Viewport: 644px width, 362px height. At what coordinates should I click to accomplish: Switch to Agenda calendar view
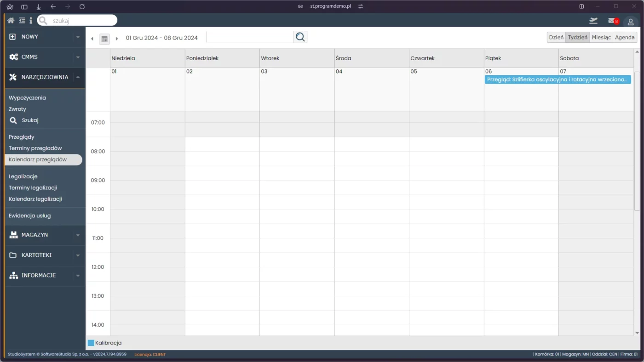(x=625, y=37)
